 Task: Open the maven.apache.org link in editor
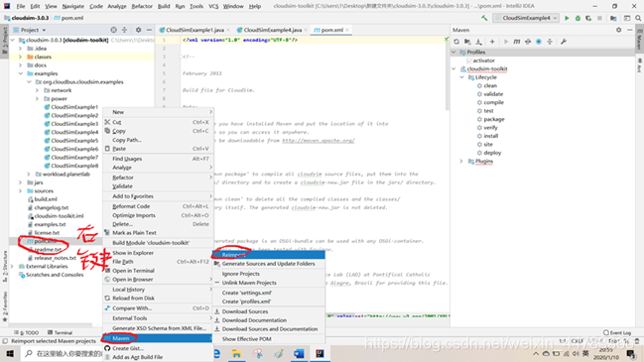tap(319, 141)
